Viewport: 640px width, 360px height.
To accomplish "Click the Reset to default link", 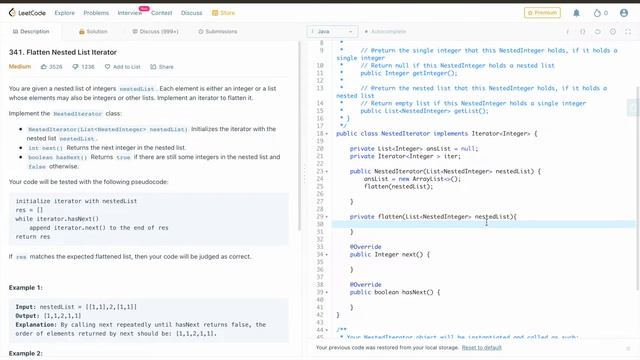I will tap(482, 348).
